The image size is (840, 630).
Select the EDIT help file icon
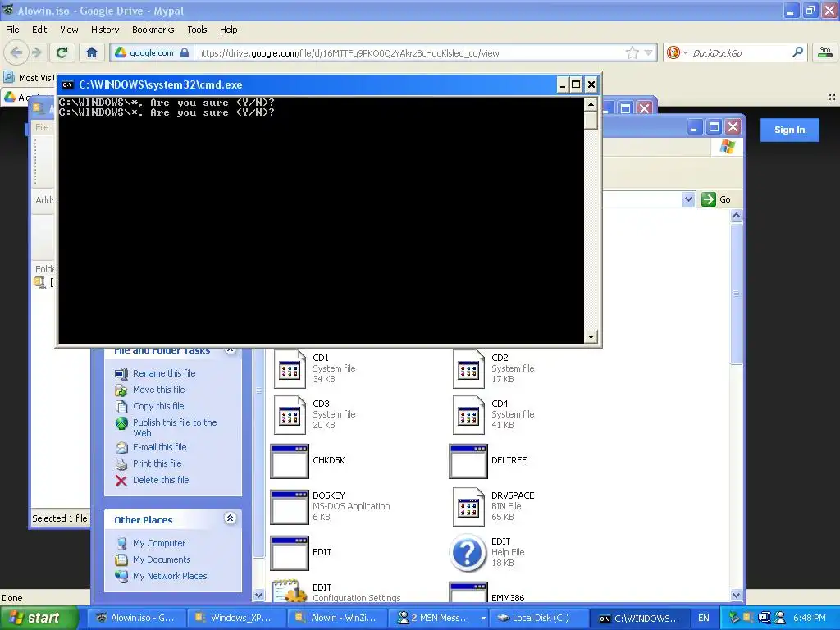(x=468, y=553)
